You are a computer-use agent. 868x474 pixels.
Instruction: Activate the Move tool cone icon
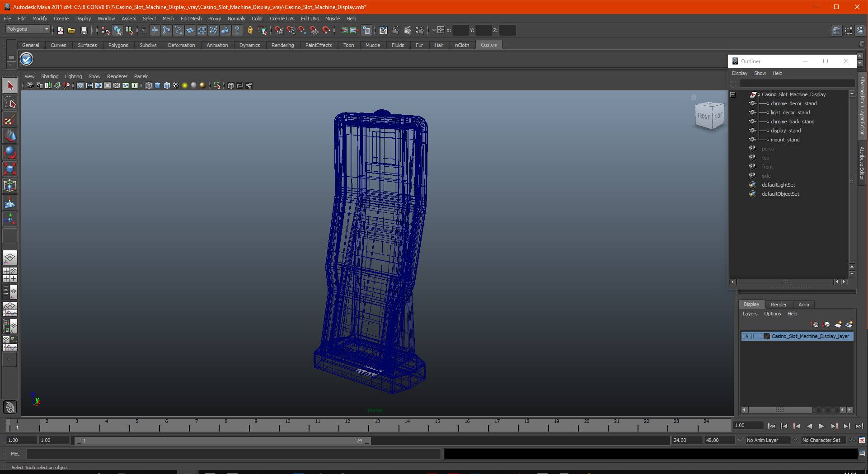[10, 136]
